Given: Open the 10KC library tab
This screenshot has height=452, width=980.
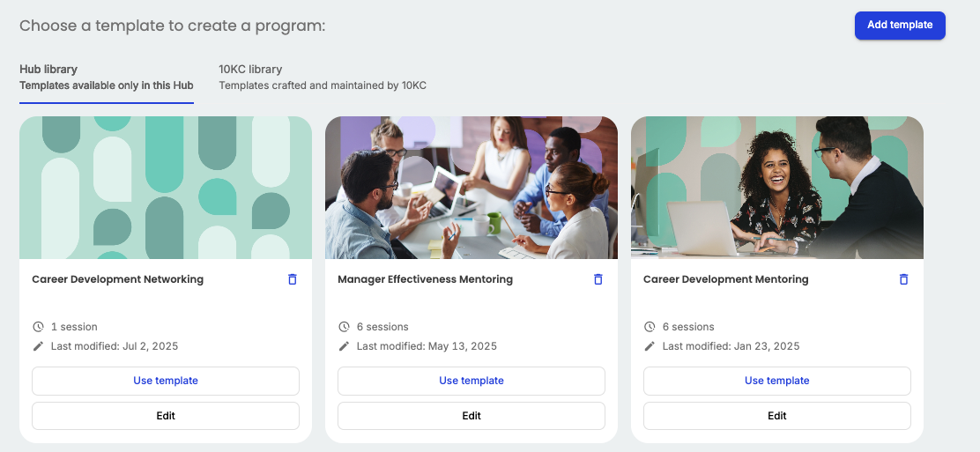Looking at the screenshot, I should pyautogui.click(x=322, y=78).
